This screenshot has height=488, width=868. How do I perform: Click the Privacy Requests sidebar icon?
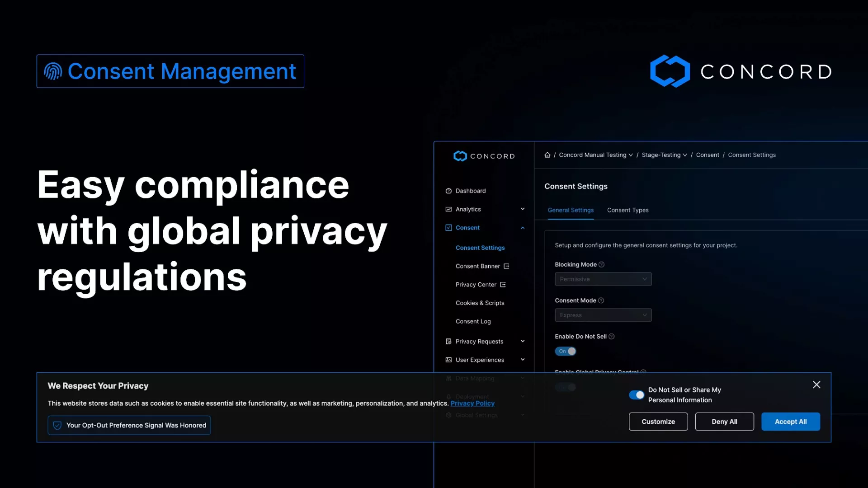448,342
